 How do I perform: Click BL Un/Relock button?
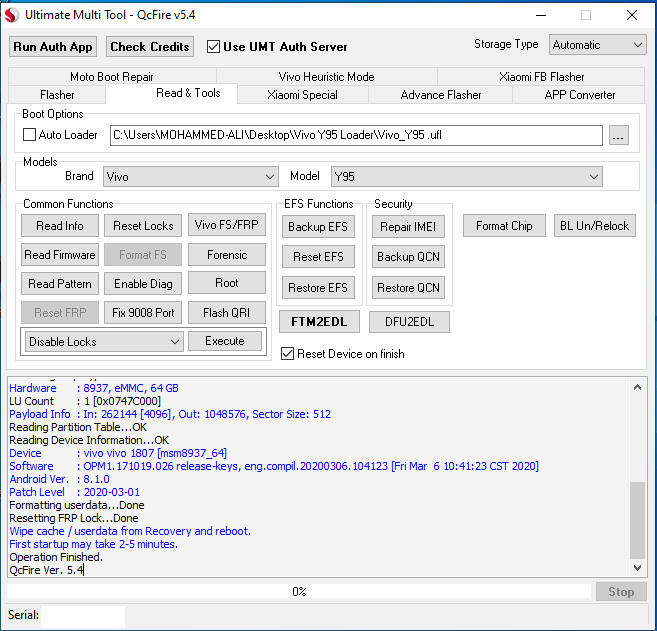(595, 226)
